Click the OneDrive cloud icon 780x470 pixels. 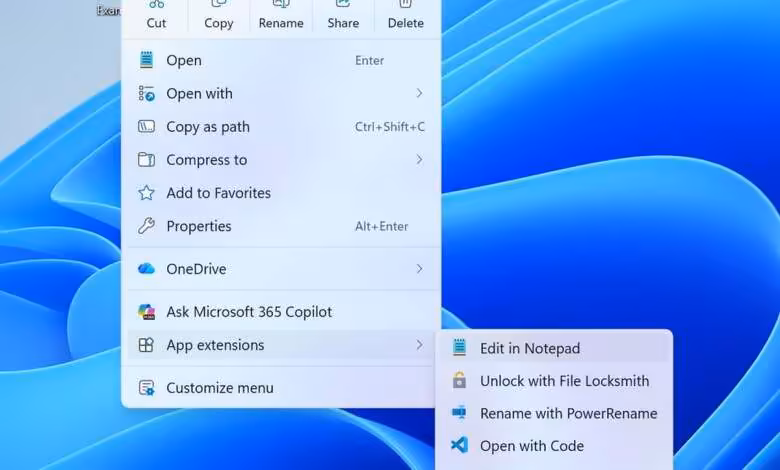pos(146,269)
